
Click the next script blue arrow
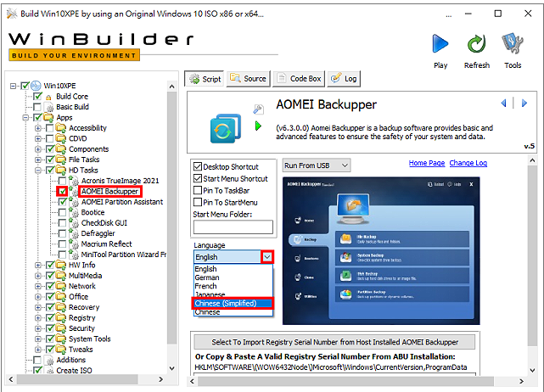coord(524,103)
